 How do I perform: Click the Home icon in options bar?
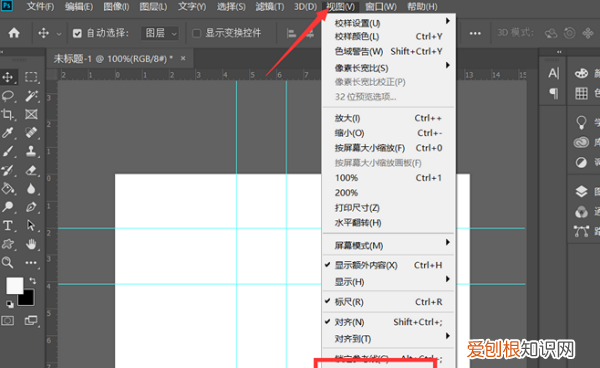14,33
